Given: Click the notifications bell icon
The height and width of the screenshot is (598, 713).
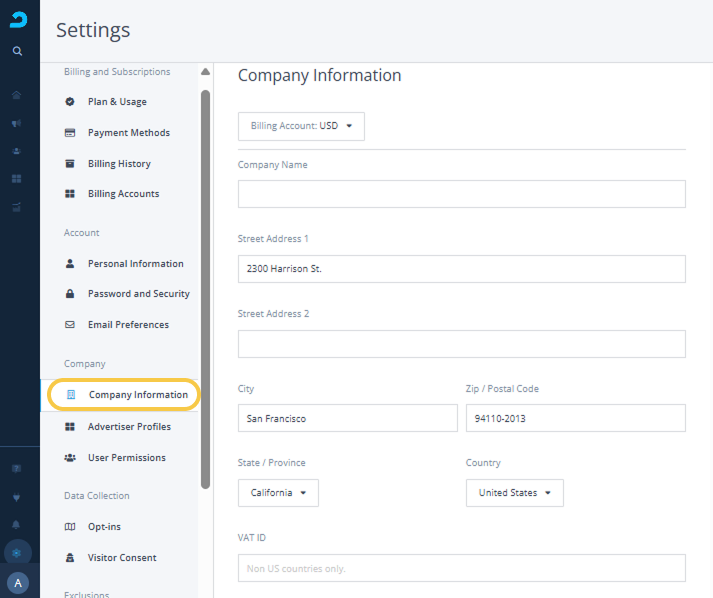Looking at the screenshot, I should tap(17, 524).
